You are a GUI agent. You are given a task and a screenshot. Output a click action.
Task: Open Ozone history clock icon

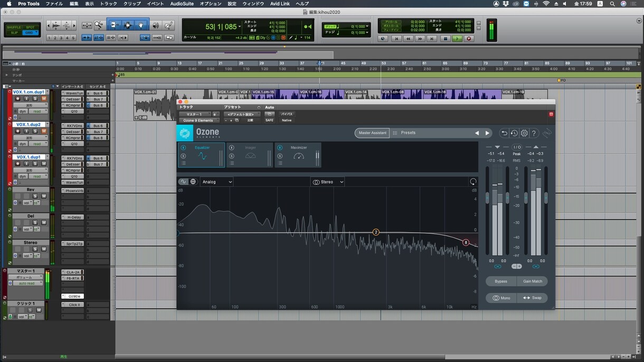[514, 134]
